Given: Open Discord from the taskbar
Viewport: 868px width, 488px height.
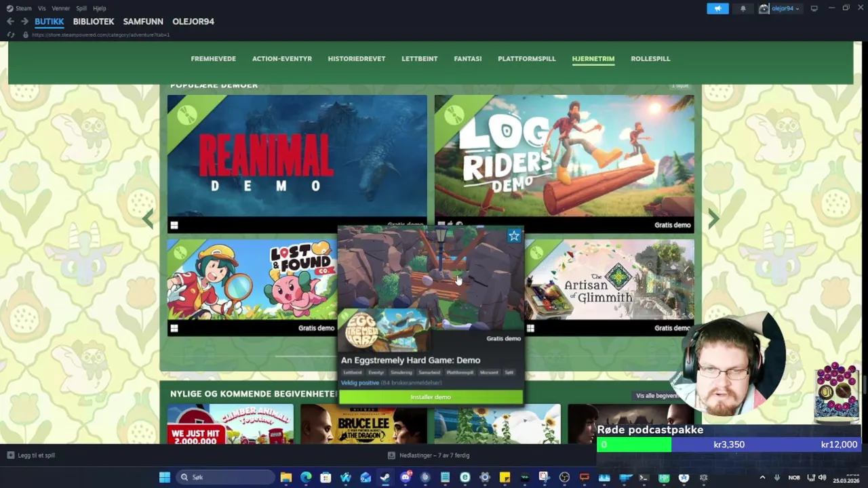Looking at the screenshot, I should [x=406, y=478].
